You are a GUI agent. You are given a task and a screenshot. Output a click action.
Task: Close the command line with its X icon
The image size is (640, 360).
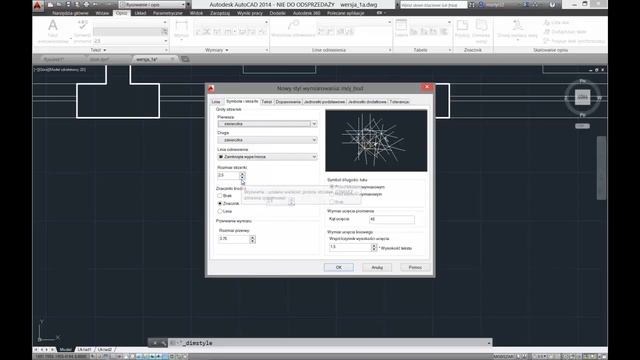(154, 343)
